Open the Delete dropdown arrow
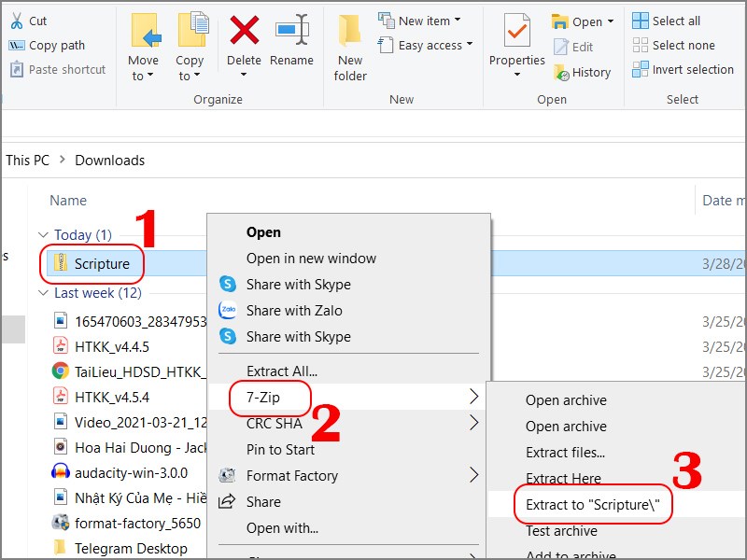Image resolution: width=747 pixels, height=560 pixels. [x=244, y=75]
